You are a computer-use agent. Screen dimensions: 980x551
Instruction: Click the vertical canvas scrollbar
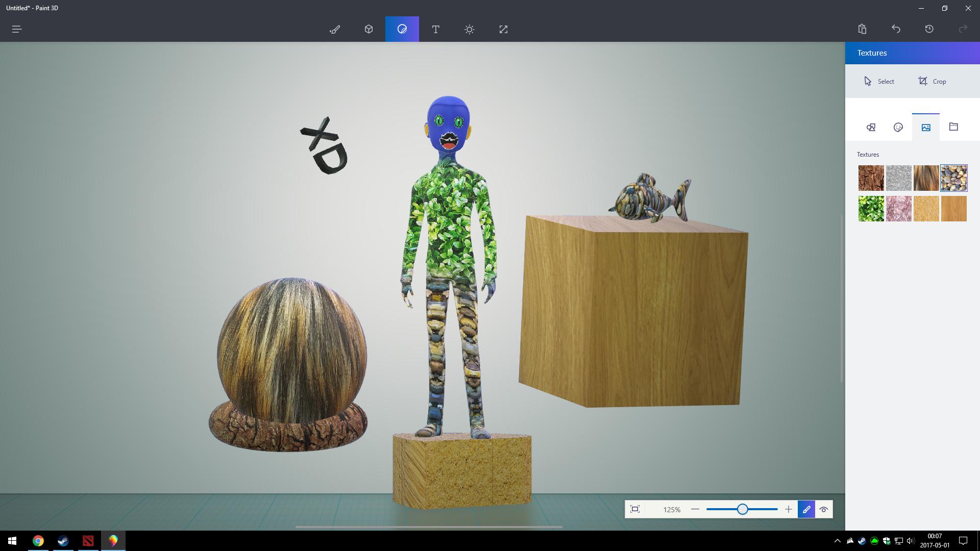pos(842,298)
